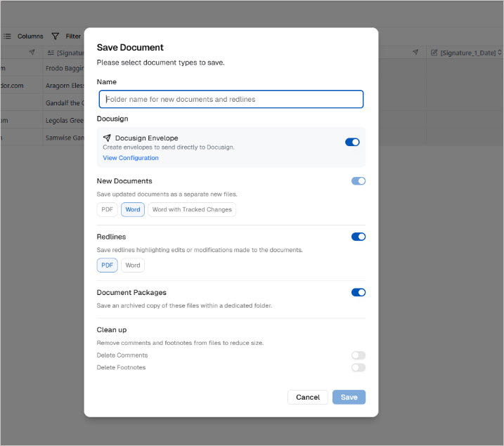Toggle off the Docusign Envelope switch
This screenshot has height=446, width=504.
352,142
